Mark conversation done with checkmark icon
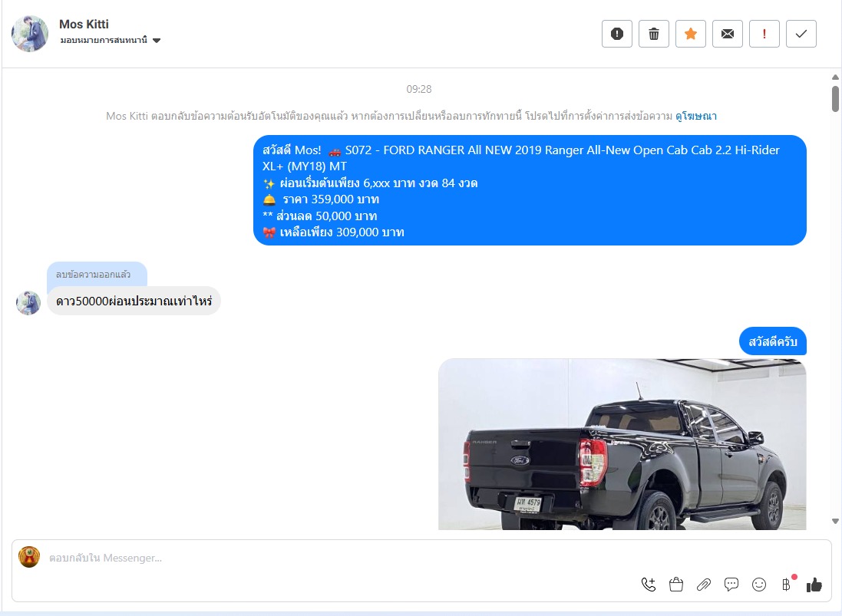 coord(801,34)
